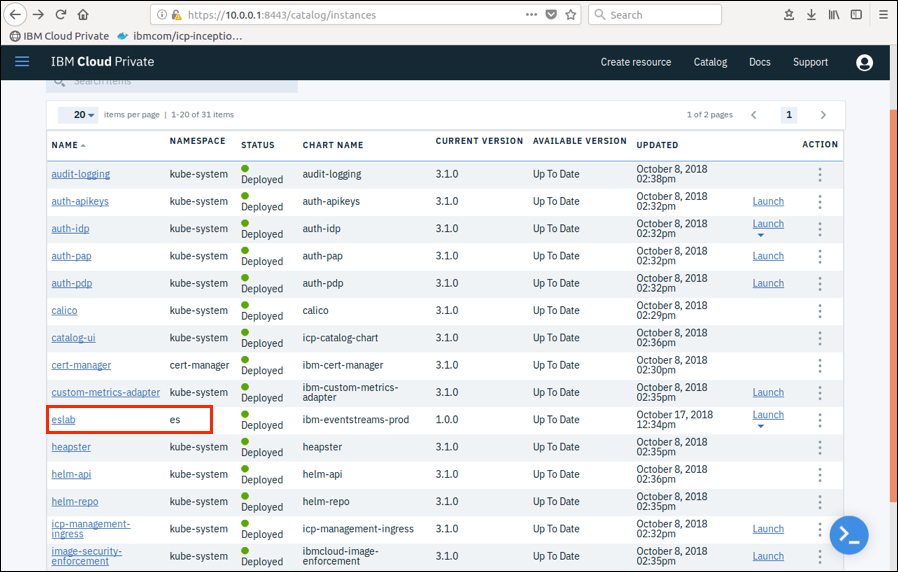Open the Firefox hamburger menu

pyautogui.click(x=884, y=15)
